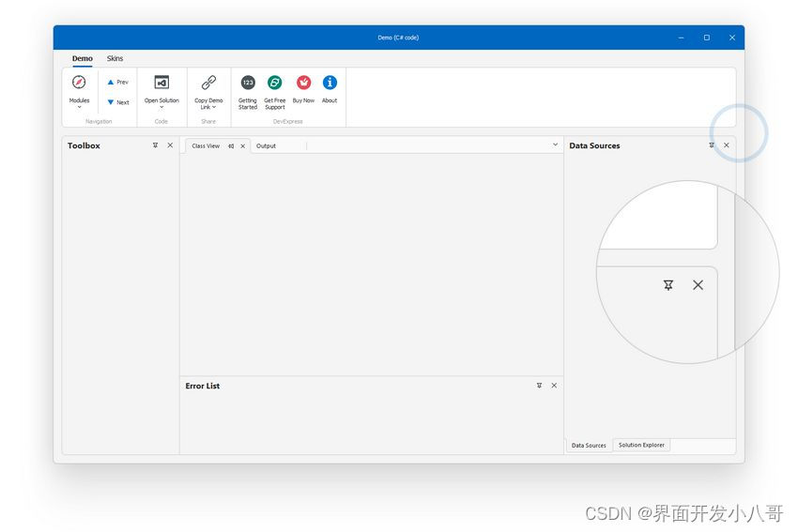The height and width of the screenshot is (532, 798).
Task: Close the Toolbox panel
Action: click(x=170, y=145)
